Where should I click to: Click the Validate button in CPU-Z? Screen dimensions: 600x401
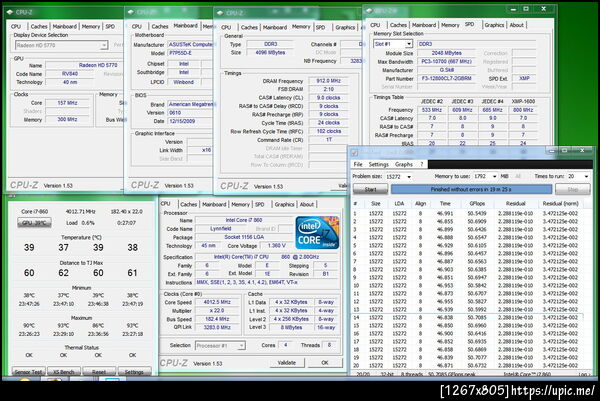click(x=286, y=362)
